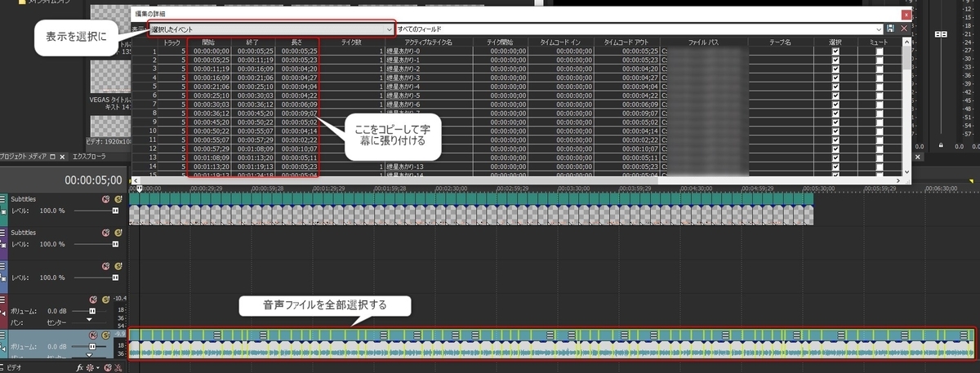Enable mute checkbox for row 4

pyautogui.click(x=879, y=77)
